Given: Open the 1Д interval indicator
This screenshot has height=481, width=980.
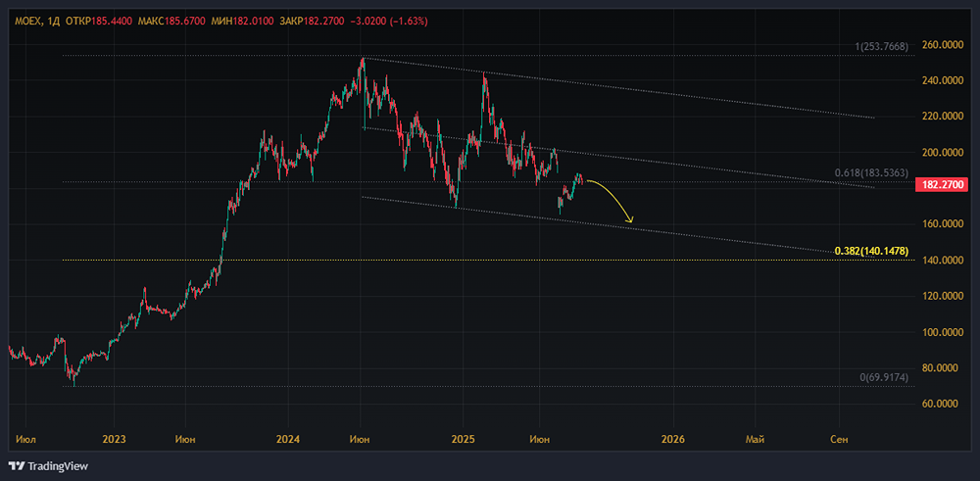Looking at the screenshot, I should tap(53, 22).
